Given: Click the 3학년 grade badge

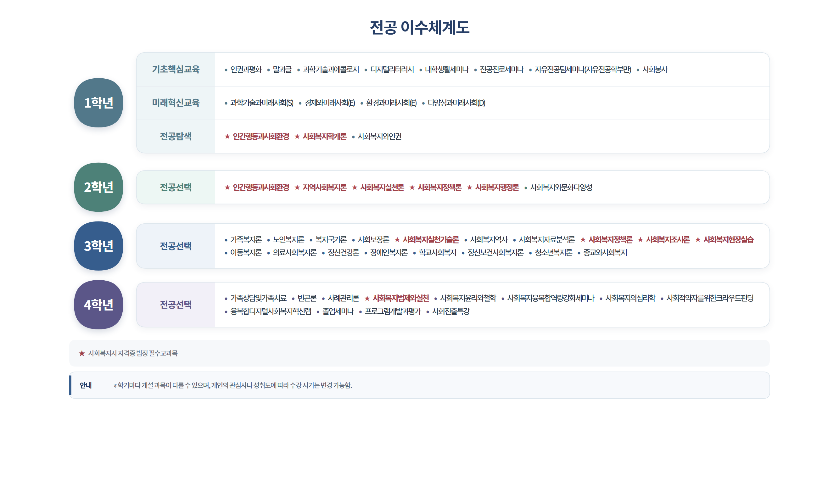Looking at the screenshot, I should 98,246.
